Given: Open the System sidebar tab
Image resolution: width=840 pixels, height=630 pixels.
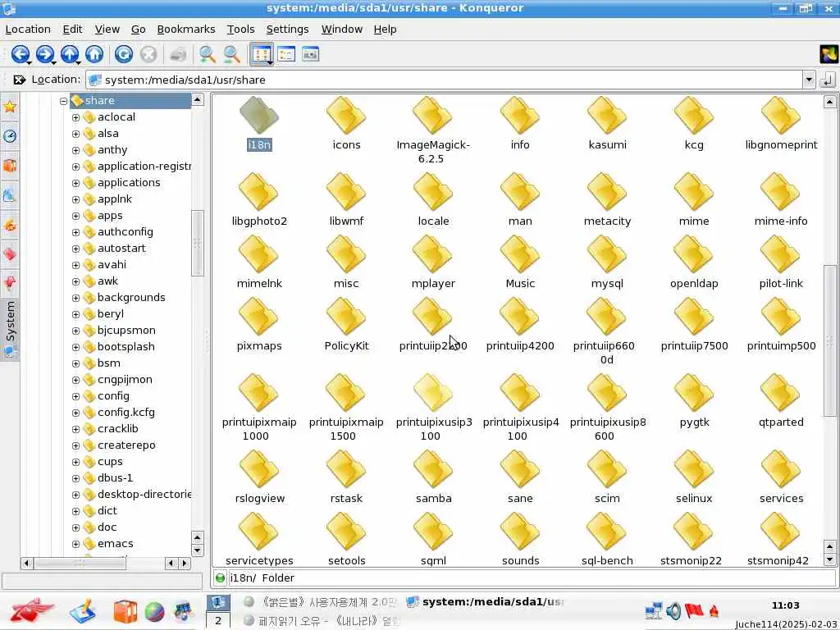Looking at the screenshot, I should click(10, 329).
